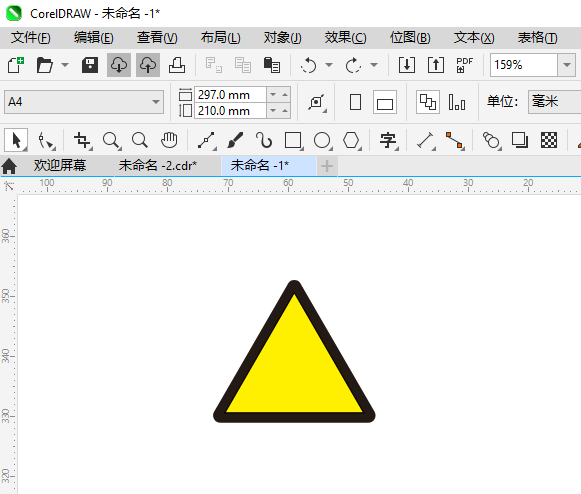Screen dimensions: 581x494
Task: Click the Publish to PDF icon
Action: 464,65
